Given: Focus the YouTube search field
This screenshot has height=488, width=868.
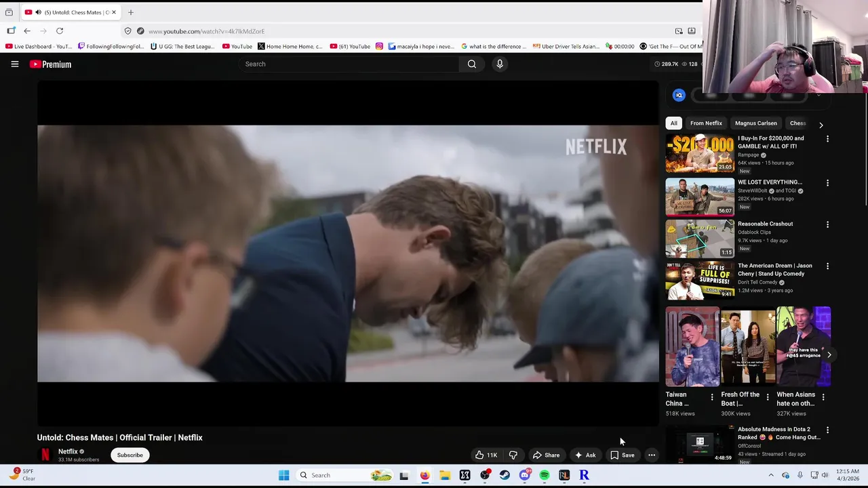Looking at the screenshot, I should pyautogui.click(x=349, y=64).
